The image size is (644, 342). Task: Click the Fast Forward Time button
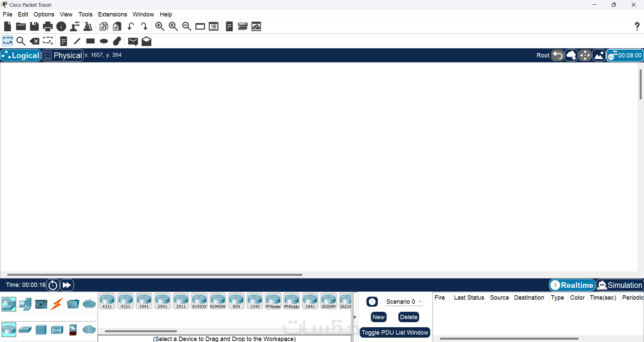[x=67, y=285]
